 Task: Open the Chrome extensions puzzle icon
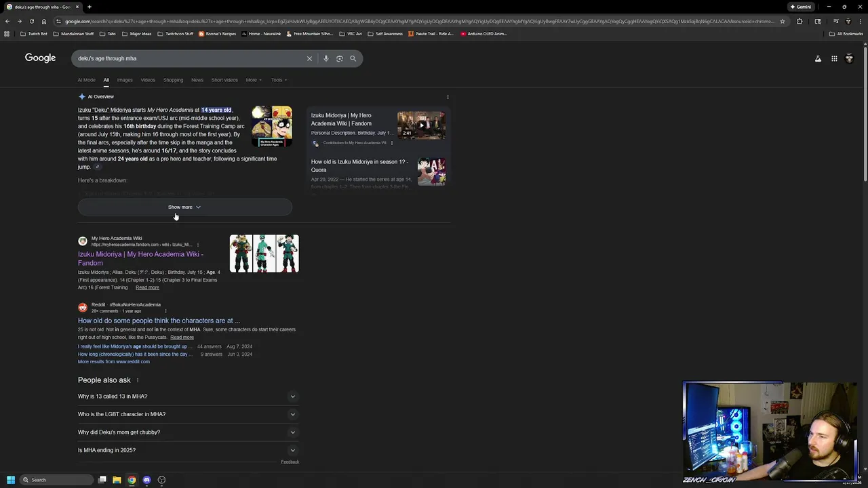tap(800, 21)
